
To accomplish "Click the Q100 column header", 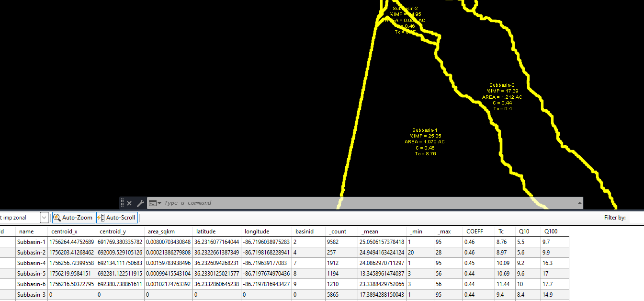I will 550,231.
